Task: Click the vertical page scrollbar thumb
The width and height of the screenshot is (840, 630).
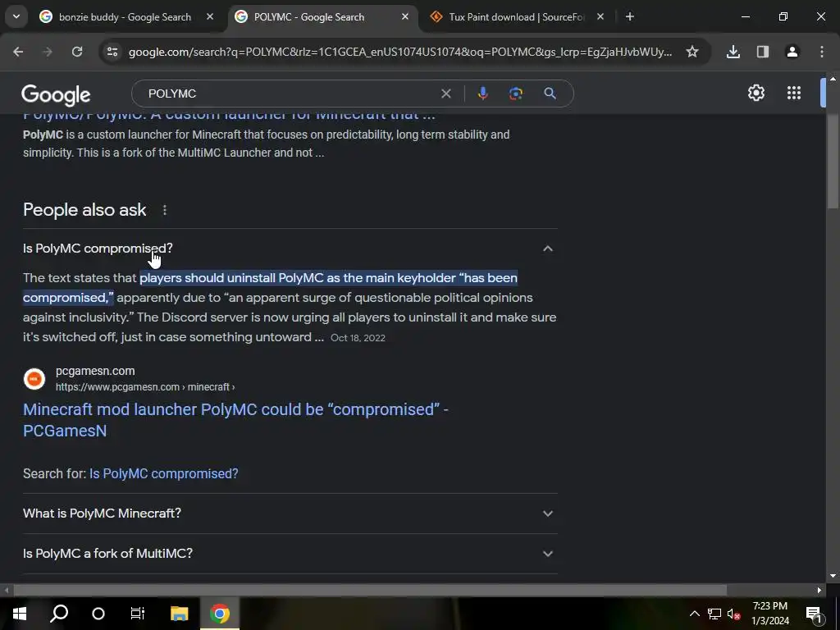Action: (833, 162)
